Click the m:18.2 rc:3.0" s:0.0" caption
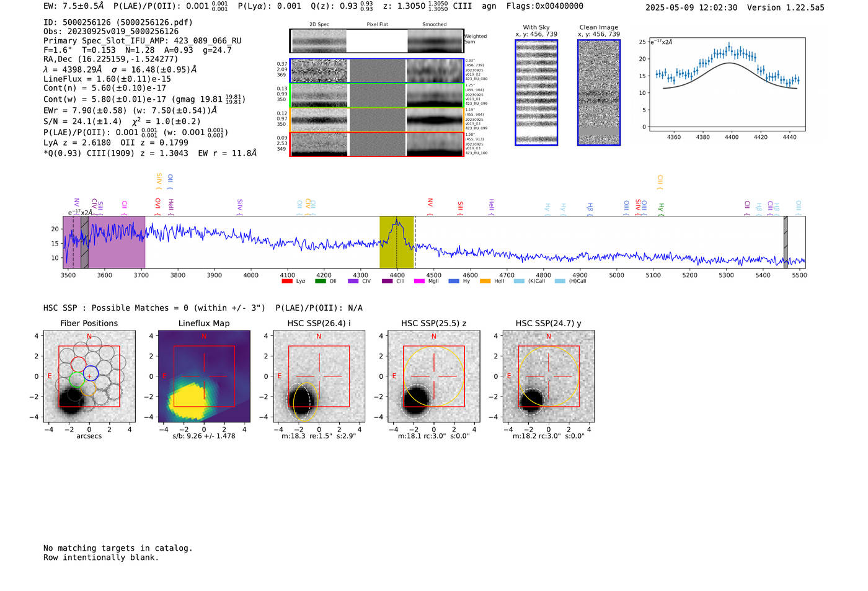The height and width of the screenshot is (591, 868). click(x=549, y=436)
